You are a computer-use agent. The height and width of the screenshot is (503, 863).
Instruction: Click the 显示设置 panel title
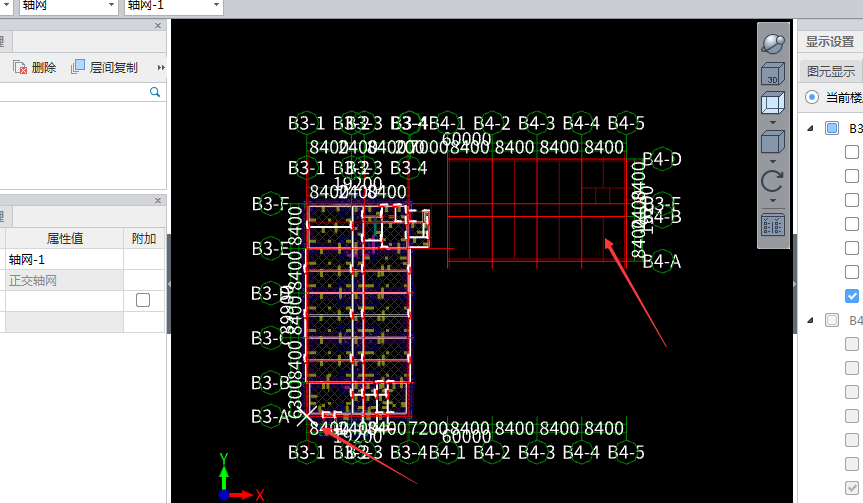pyautogui.click(x=830, y=41)
